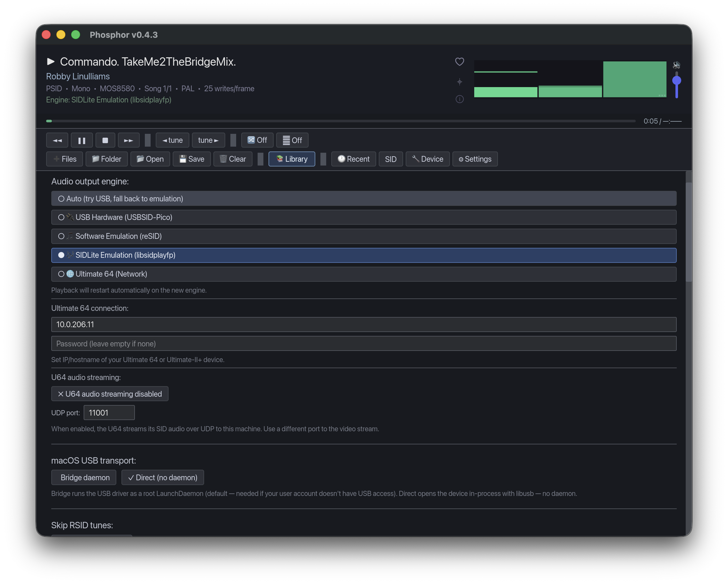Click 'Engine: SIDLite Emulation (libsidplayfp)' status text

tap(109, 100)
